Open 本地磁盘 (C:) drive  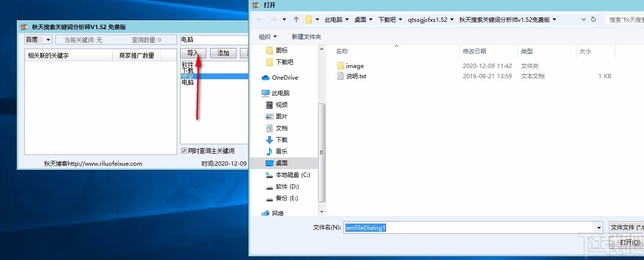(288, 174)
